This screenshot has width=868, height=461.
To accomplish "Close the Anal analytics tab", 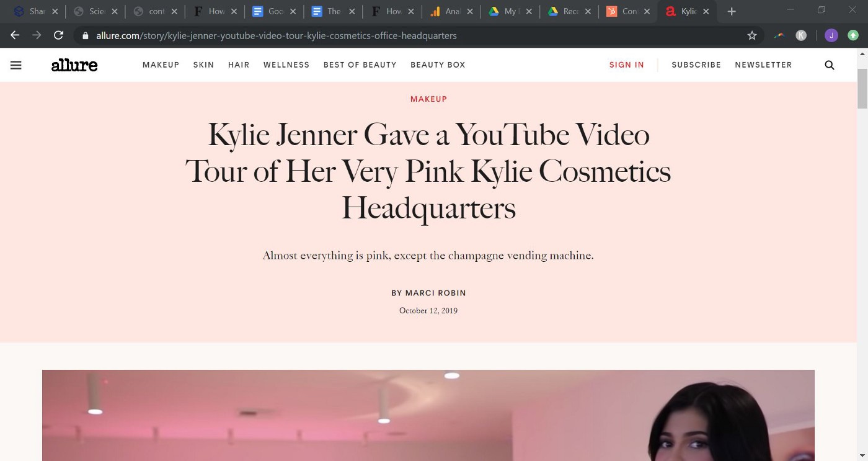I will (469, 11).
